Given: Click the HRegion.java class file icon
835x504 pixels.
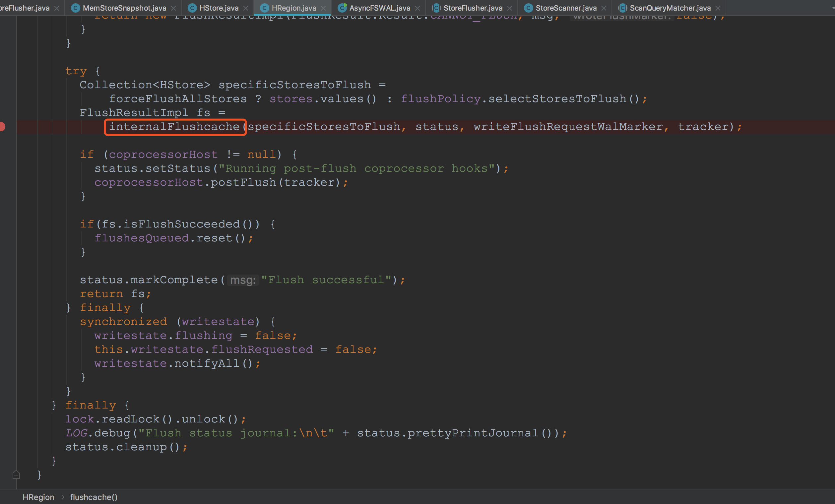Looking at the screenshot, I should (264, 8).
